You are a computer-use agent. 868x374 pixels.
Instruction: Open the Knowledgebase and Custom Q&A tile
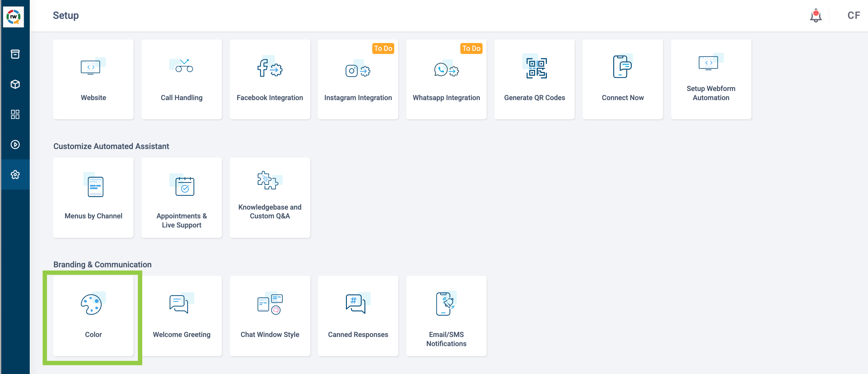(x=270, y=198)
